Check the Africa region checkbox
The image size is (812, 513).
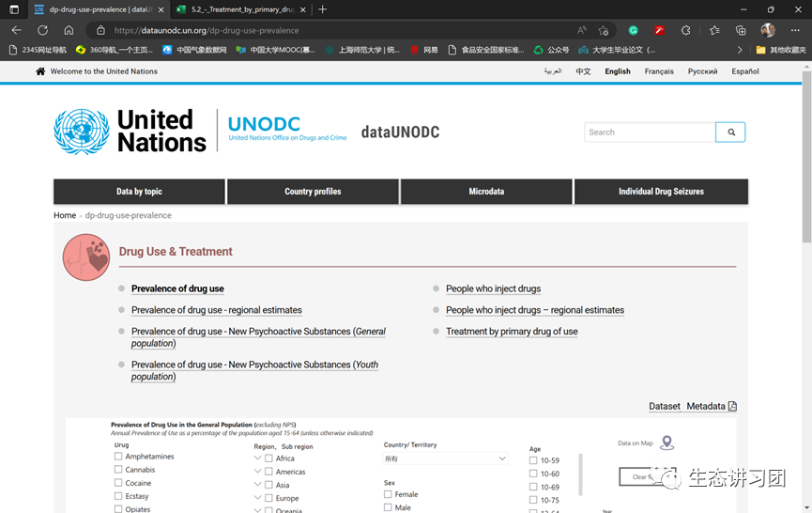tap(268, 459)
